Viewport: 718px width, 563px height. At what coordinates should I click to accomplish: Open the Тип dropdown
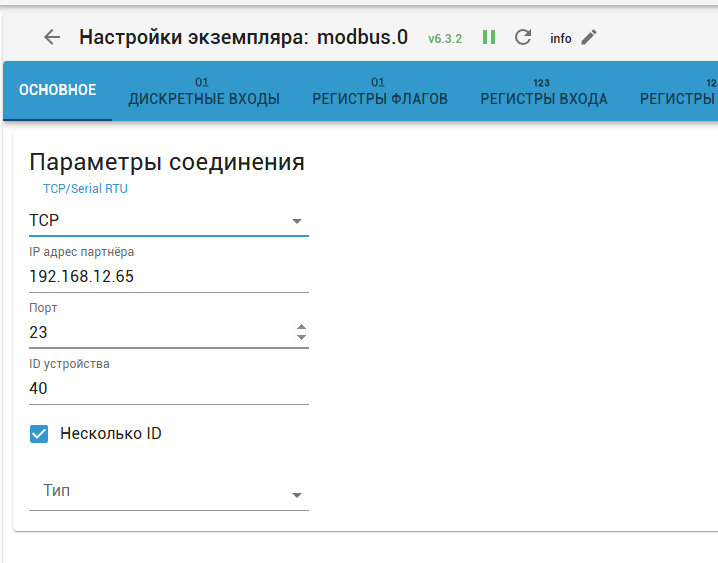pos(168,493)
